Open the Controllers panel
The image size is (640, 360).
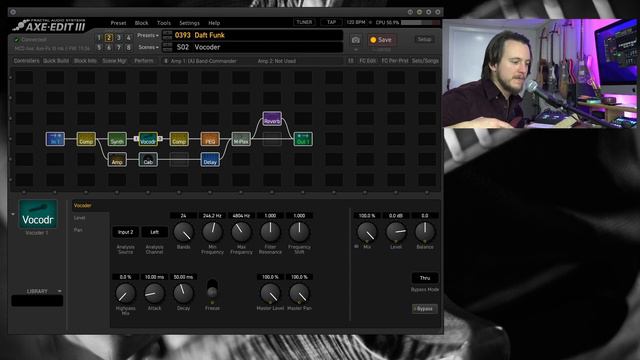[x=27, y=61]
